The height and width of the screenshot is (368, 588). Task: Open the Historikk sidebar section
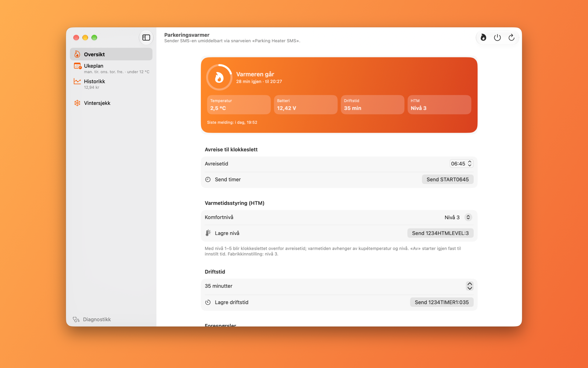coord(111,84)
